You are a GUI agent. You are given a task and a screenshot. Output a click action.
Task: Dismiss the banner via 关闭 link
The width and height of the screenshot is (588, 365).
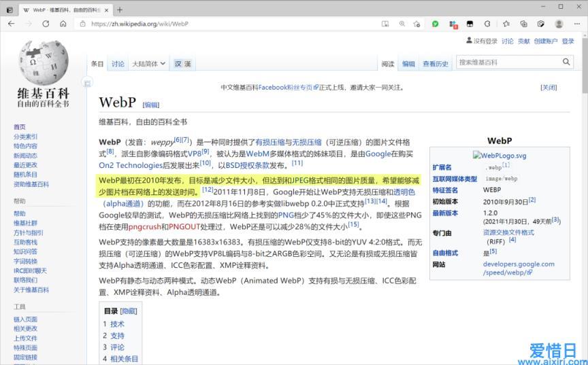549,87
